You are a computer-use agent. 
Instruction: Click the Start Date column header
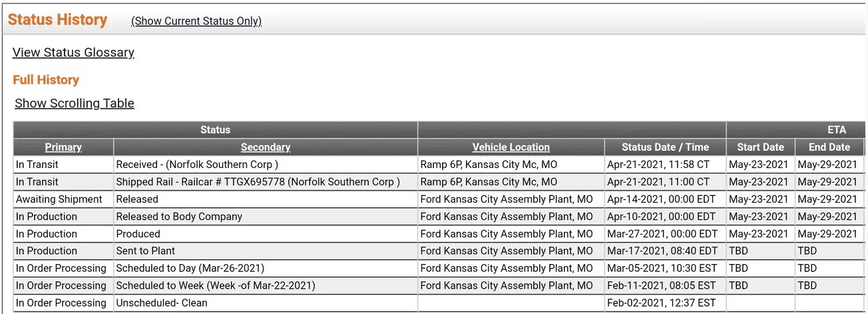click(760, 147)
